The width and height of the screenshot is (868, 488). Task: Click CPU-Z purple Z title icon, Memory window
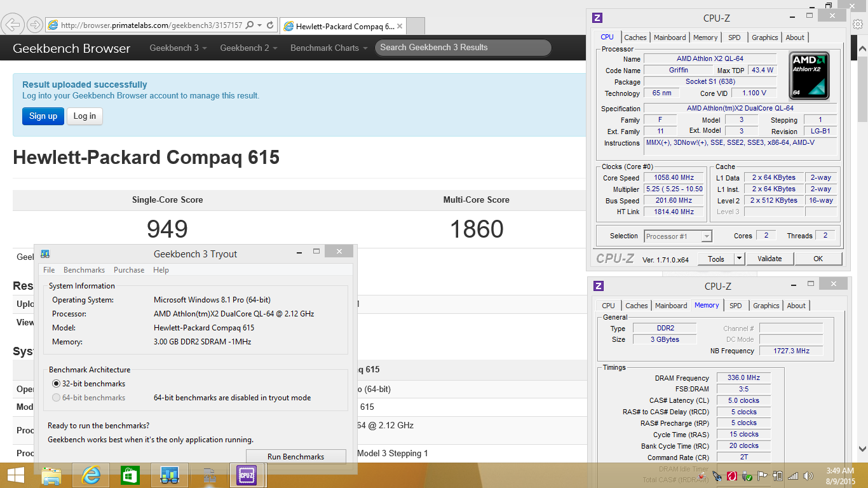click(598, 286)
